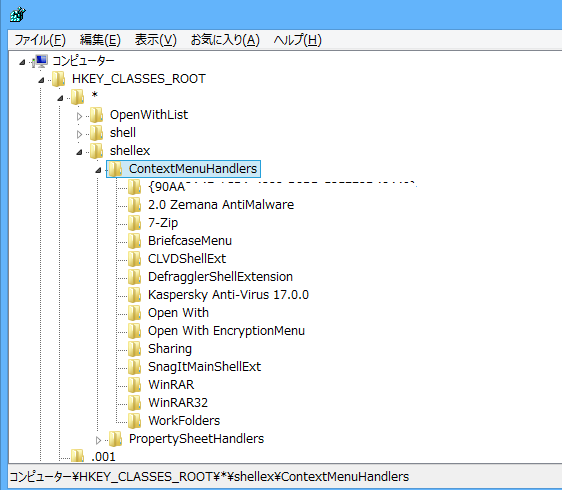Open the ヘルプ(H) menu
Screen dimensions: 562x490
pos(297,40)
